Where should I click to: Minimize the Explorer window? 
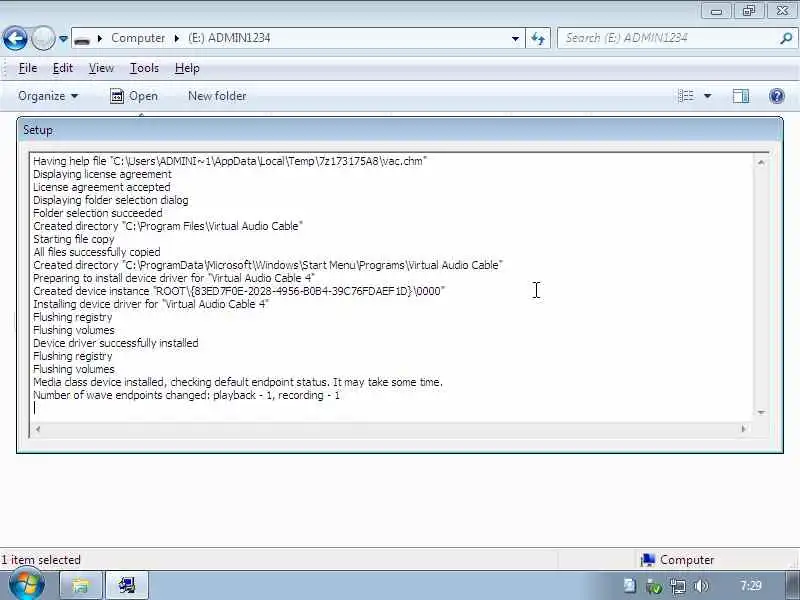[x=716, y=11]
